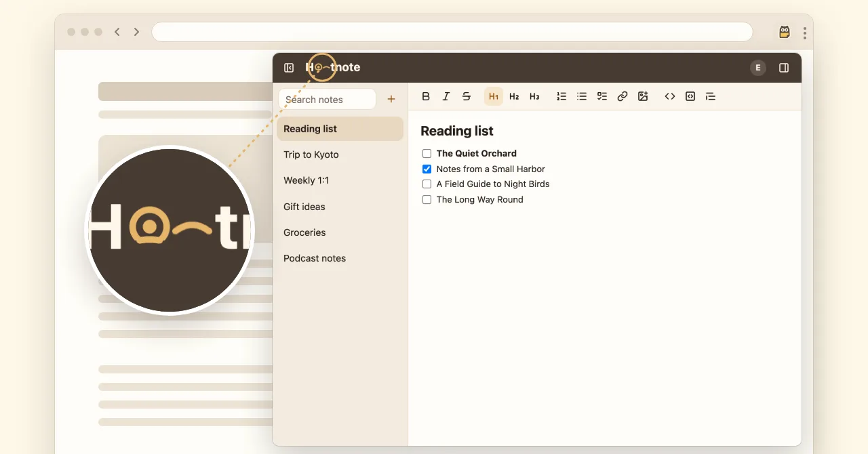Insert a code block

click(x=690, y=96)
